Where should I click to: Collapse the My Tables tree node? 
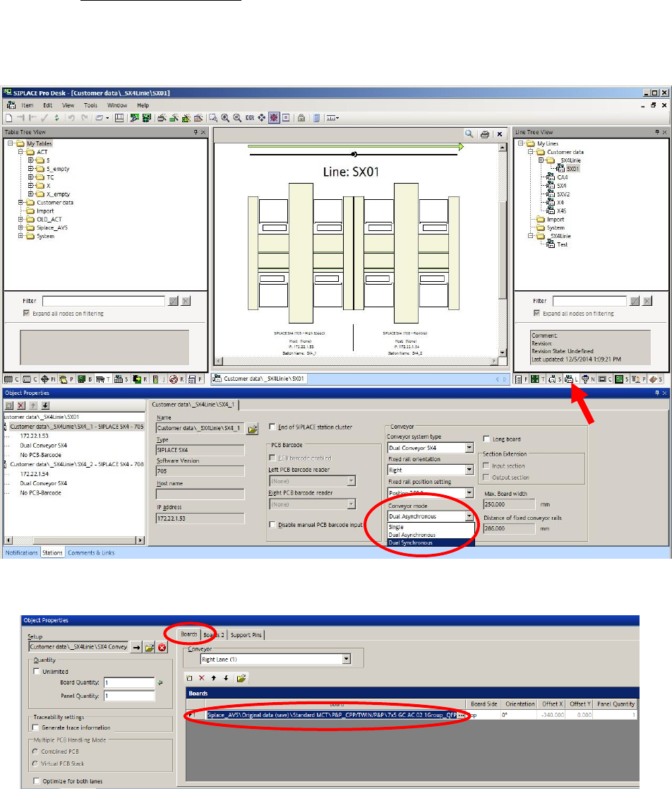[10, 143]
